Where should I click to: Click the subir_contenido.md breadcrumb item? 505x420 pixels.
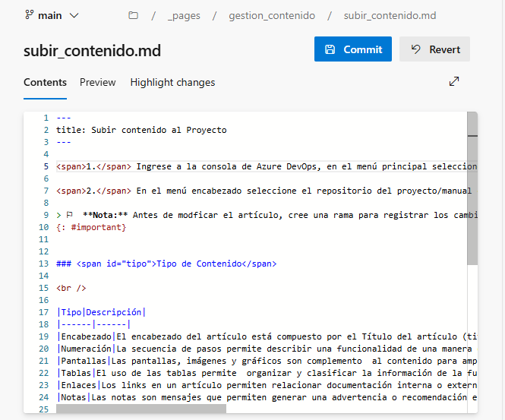390,15
